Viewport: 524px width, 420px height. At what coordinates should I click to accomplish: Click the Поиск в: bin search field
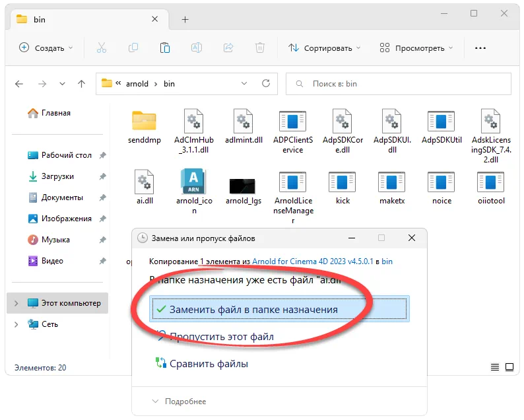click(399, 84)
